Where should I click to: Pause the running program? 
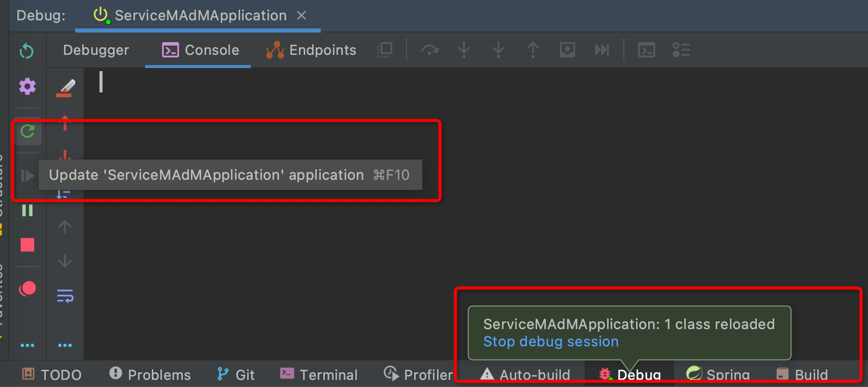click(x=27, y=210)
